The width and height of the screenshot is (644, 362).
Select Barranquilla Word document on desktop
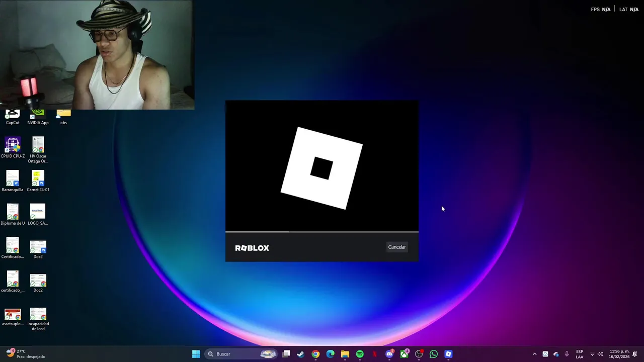pyautogui.click(x=13, y=182)
